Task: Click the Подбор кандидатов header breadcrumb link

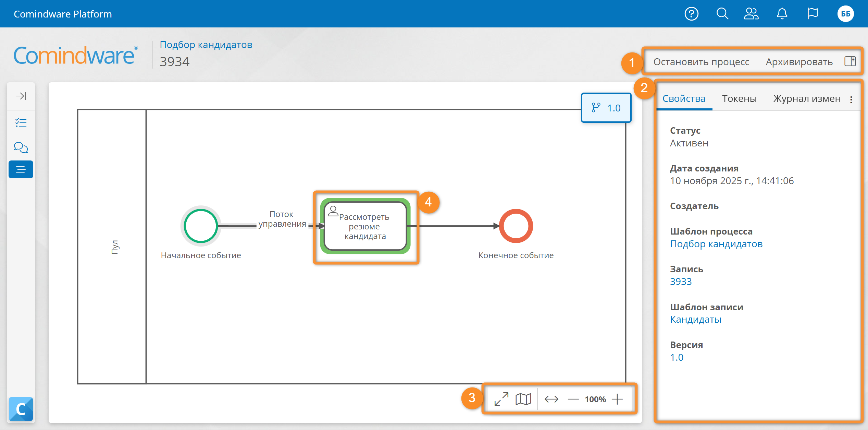Action: tap(206, 45)
